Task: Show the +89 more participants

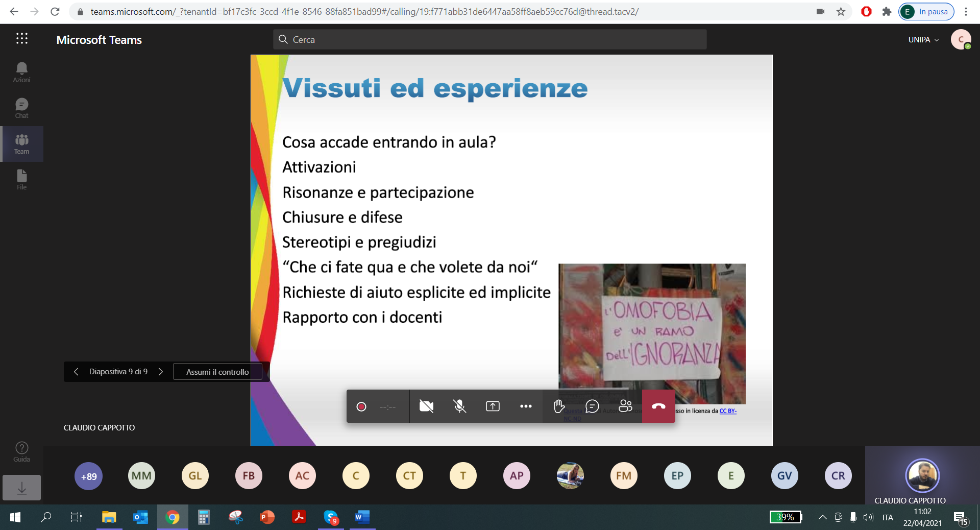Action: tap(89, 476)
